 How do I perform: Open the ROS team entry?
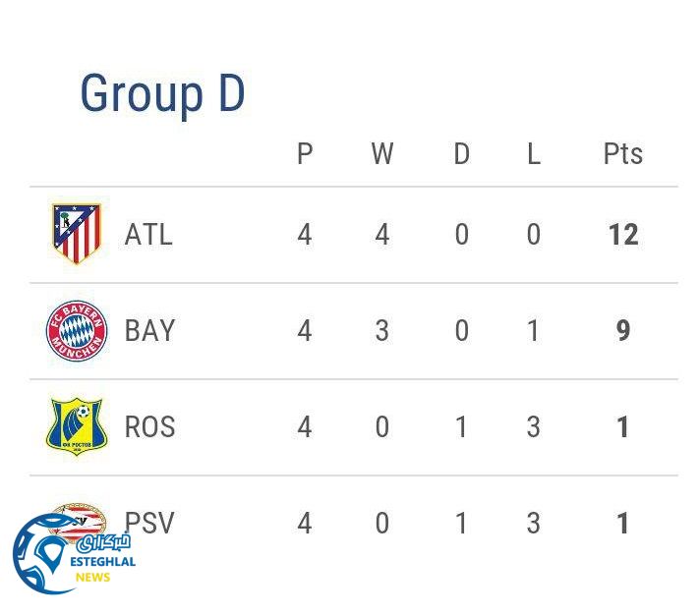pos(149,427)
